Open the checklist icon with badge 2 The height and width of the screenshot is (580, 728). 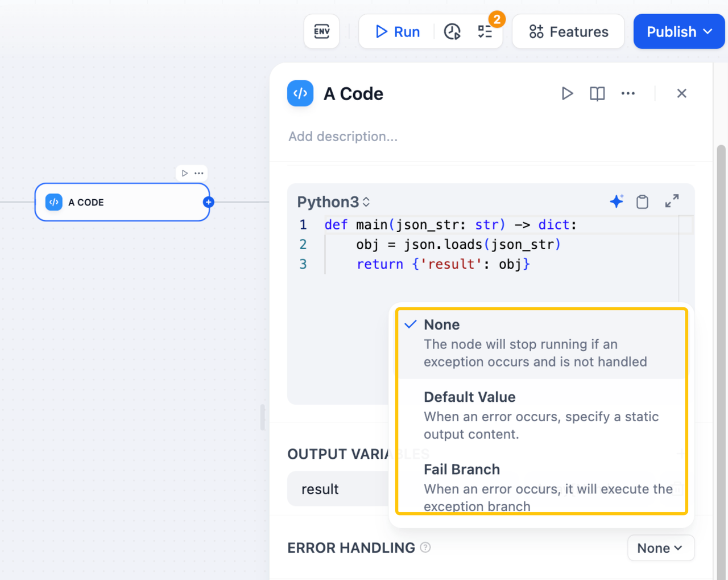tap(485, 32)
